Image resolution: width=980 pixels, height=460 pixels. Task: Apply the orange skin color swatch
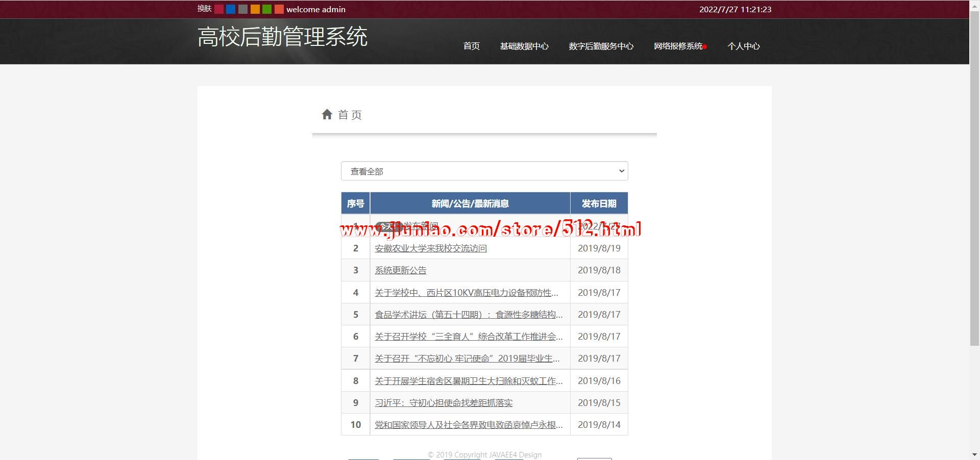(x=255, y=9)
